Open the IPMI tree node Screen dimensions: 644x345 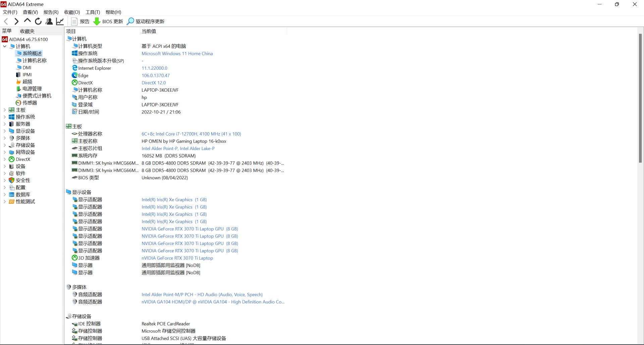click(27, 75)
